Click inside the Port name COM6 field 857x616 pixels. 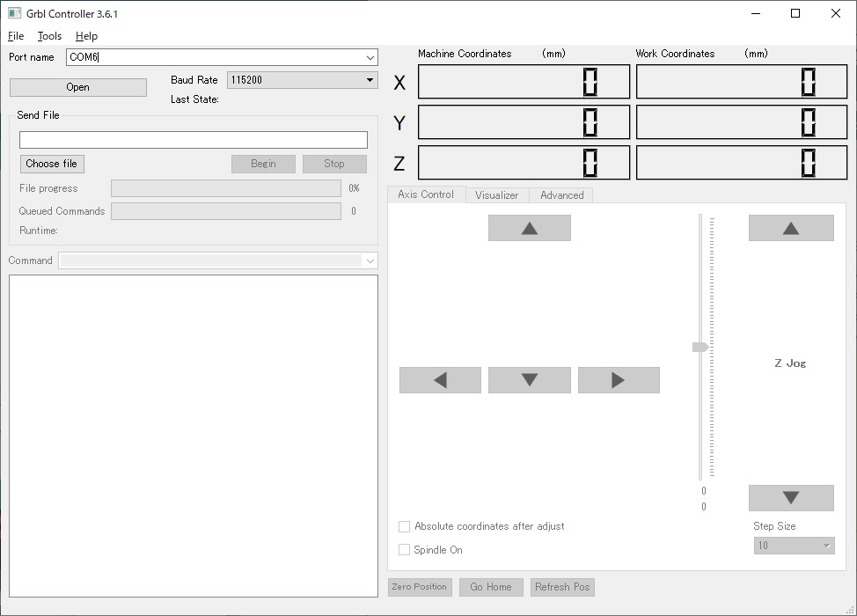pos(215,57)
